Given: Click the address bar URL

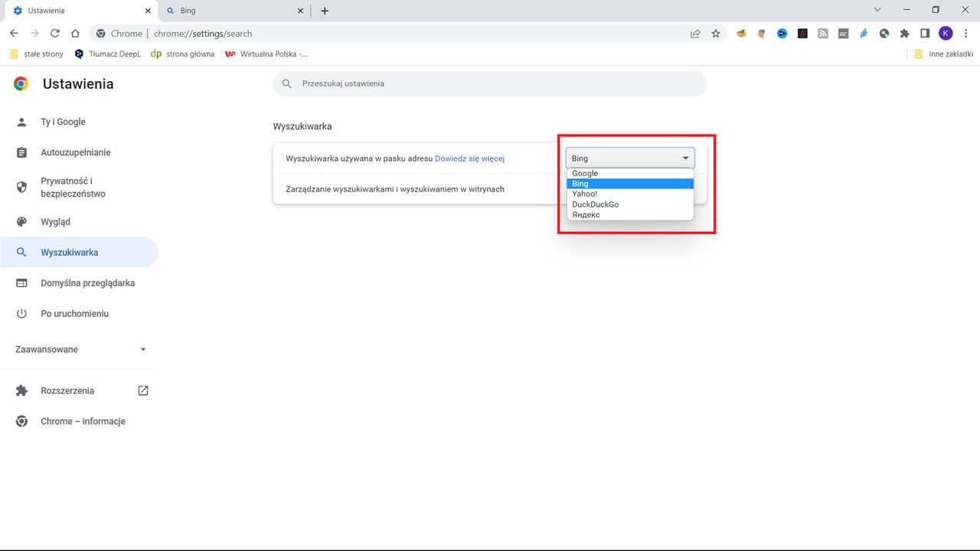Looking at the screenshot, I should (203, 34).
